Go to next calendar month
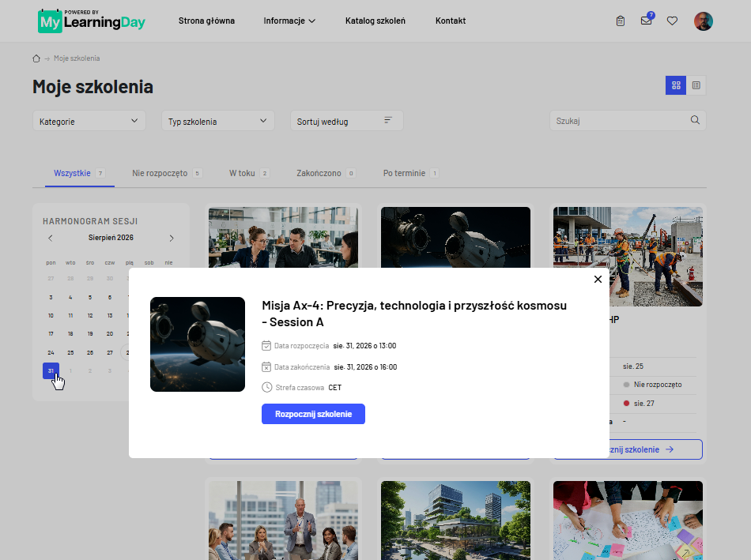Viewport: 751px width, 560px height. coord(172,238)
